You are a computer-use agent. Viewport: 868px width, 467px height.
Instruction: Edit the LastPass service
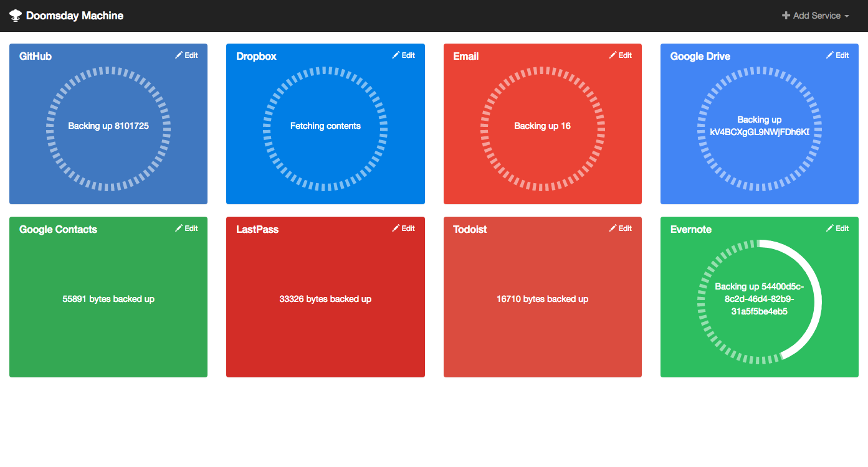[403, 229]
